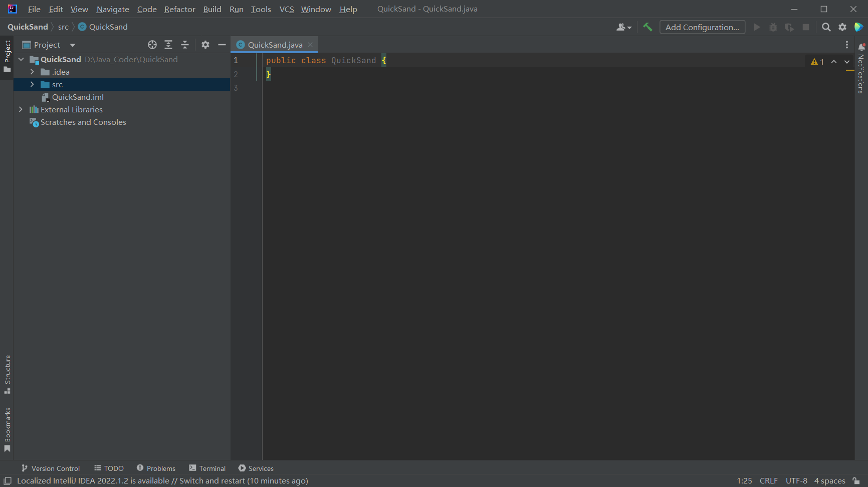Open the Services tool window

pos(256,468)
